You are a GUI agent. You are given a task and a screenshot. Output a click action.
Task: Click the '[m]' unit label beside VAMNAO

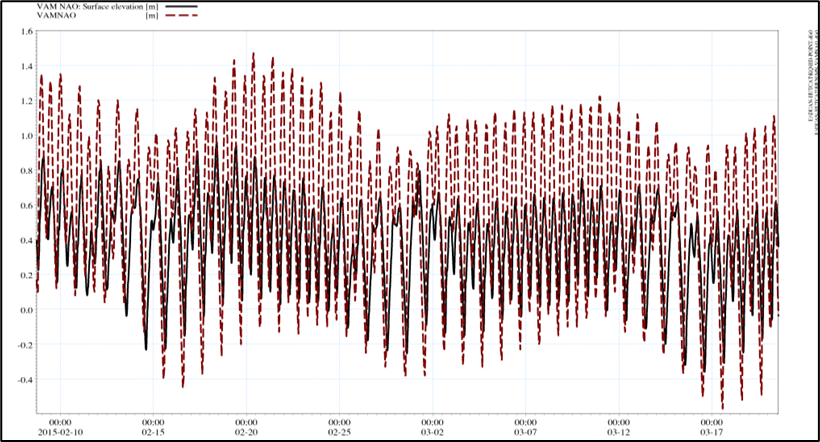coord(151,16)
